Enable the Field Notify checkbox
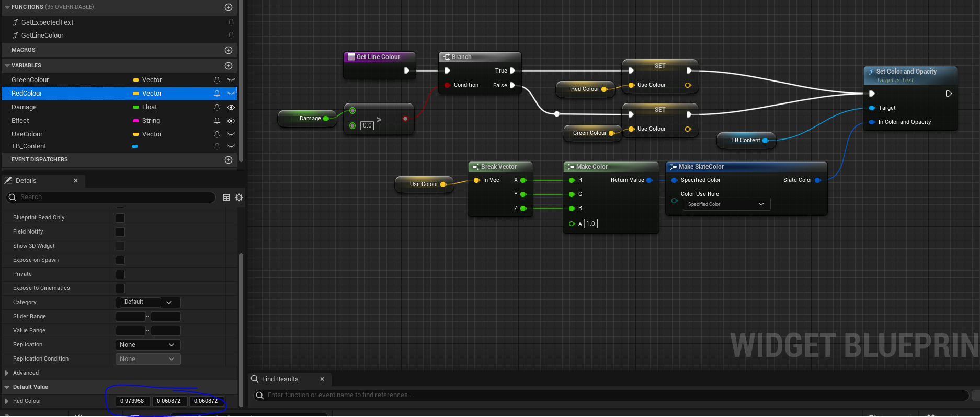The image size is (980, 417). [120, 232]
